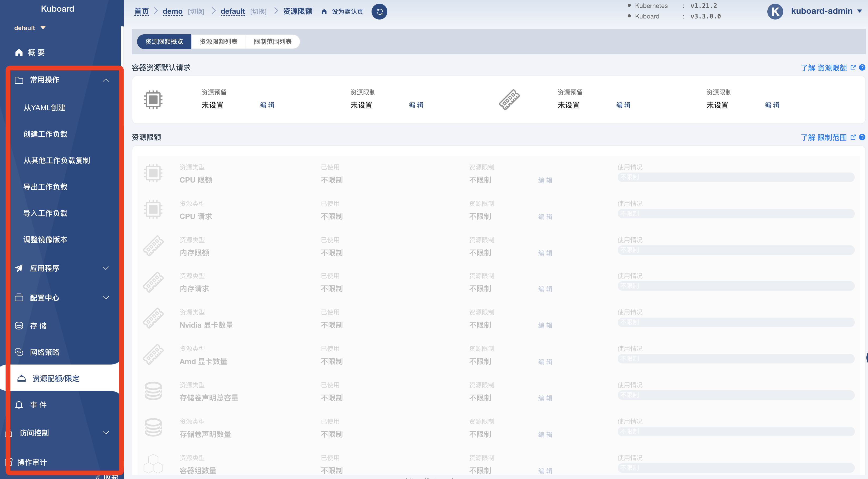
Task: Open 创建工作负载 in the sidebar
Action: point(45,134)
